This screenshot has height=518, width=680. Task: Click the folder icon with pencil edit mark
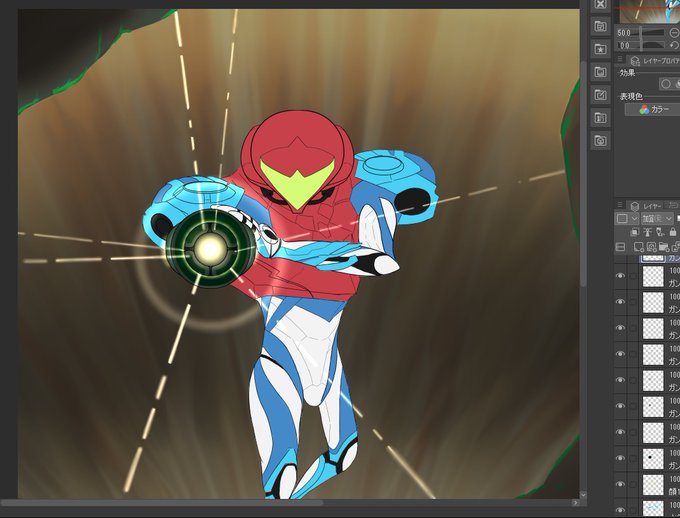pos(600,95)
